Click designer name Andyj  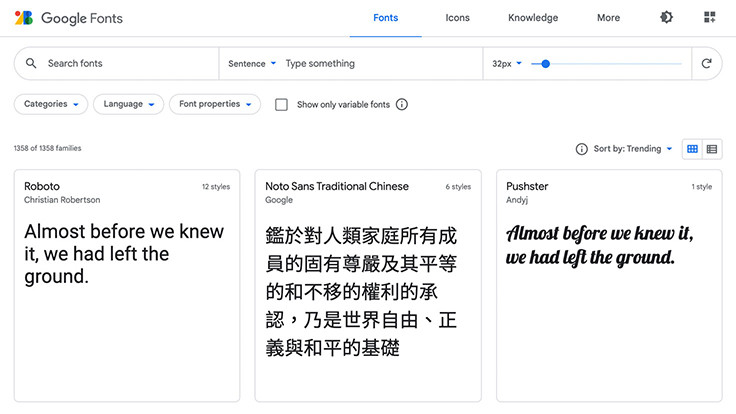(x=517, y=200)
